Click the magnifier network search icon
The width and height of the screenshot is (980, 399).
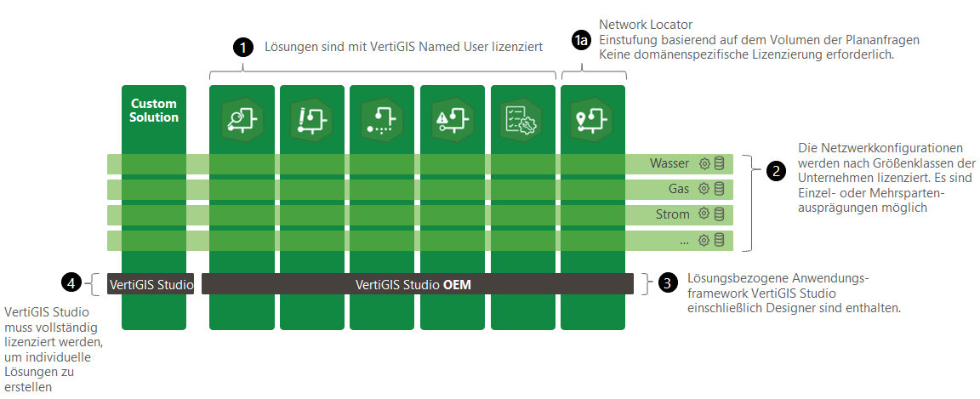tap(242, 120)
